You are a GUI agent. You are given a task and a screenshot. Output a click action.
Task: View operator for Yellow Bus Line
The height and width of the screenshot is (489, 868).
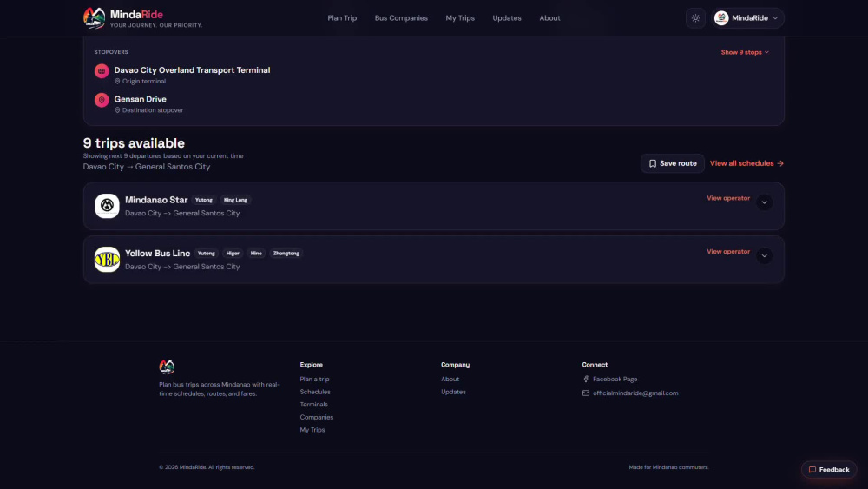click(728, 251)
